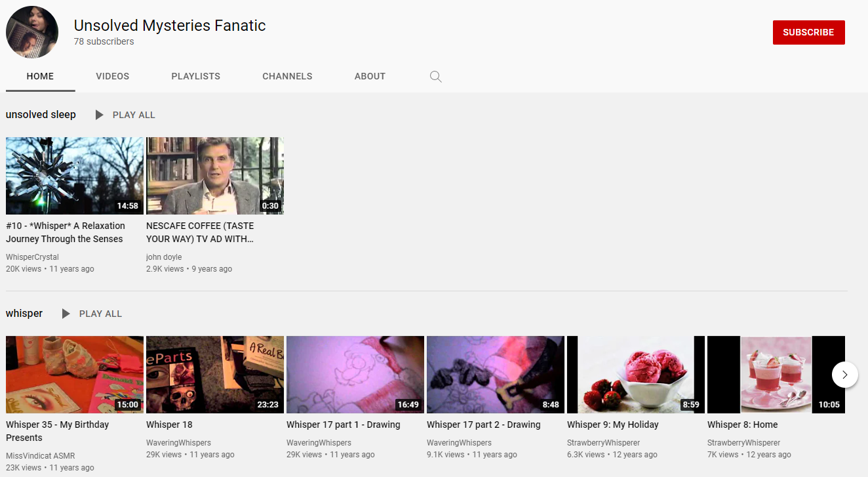Click the channel search magnifier icon
This screenshot has height=477, width=868.
[435, 77]
